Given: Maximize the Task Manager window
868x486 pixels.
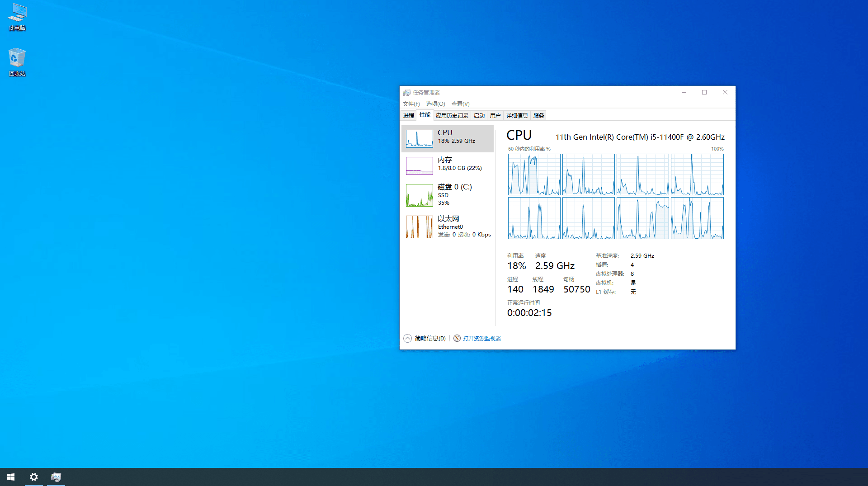Looking at the screenshot, I should click(x=704, y=92).
